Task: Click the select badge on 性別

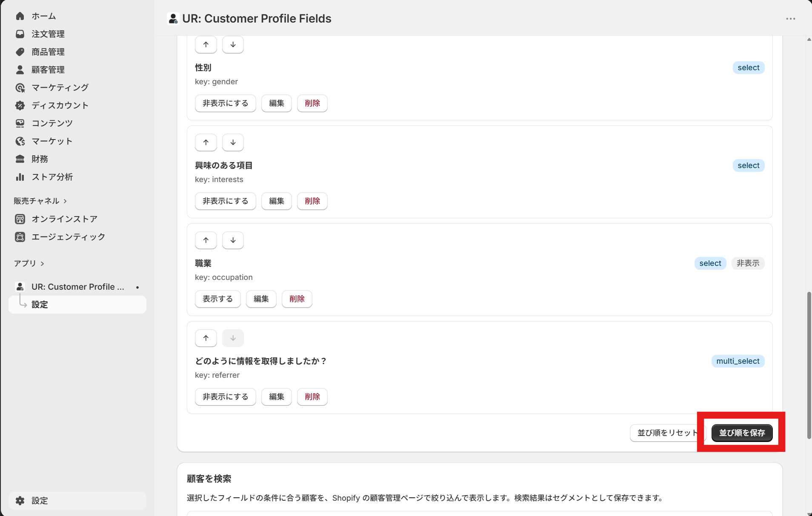Action: [749, 68]
